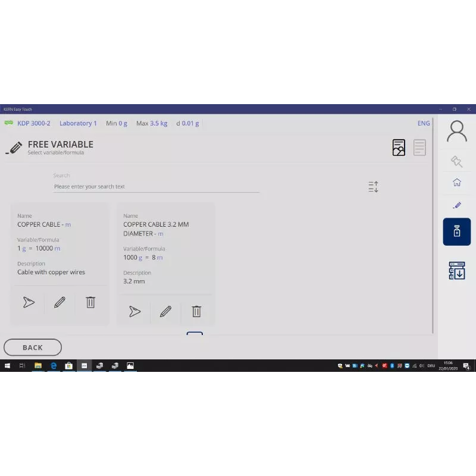
Task: Toggle sort order of variables
Action: point(373,187)
